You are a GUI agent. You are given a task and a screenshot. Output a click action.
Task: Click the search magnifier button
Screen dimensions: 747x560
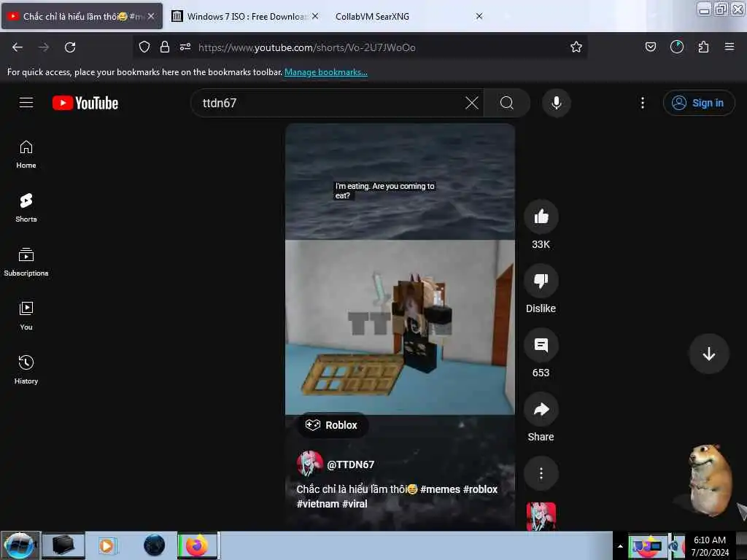(x=507, y=103)
